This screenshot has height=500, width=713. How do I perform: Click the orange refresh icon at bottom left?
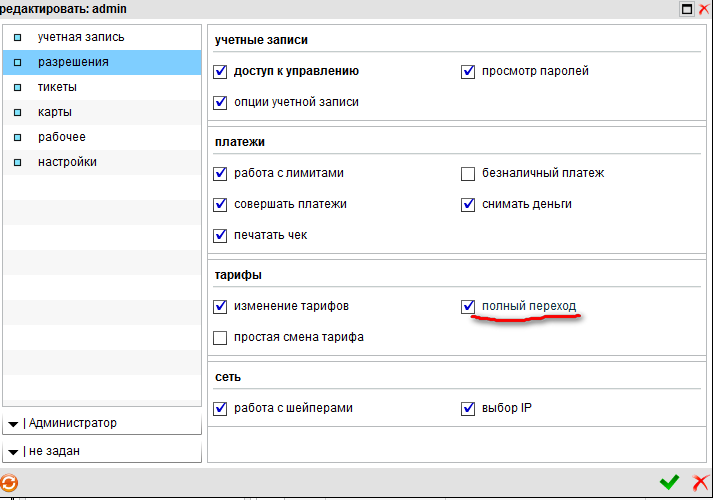9,482
